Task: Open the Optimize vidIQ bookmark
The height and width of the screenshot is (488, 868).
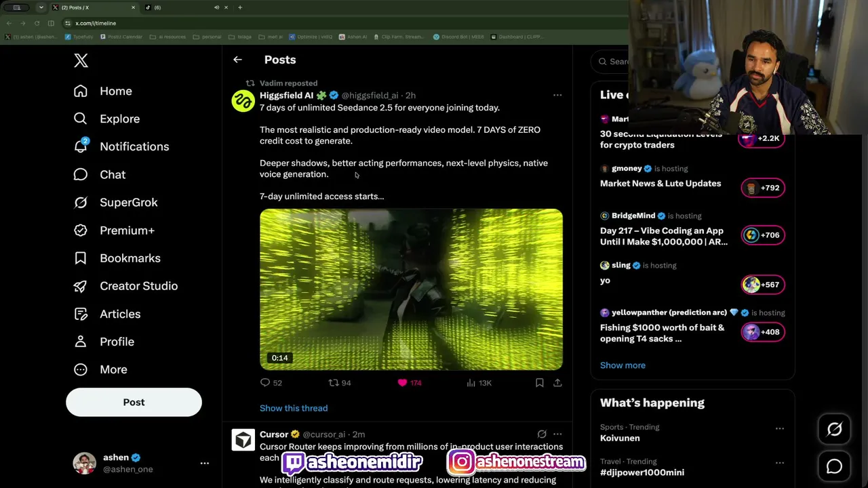Action: [311, 37]
